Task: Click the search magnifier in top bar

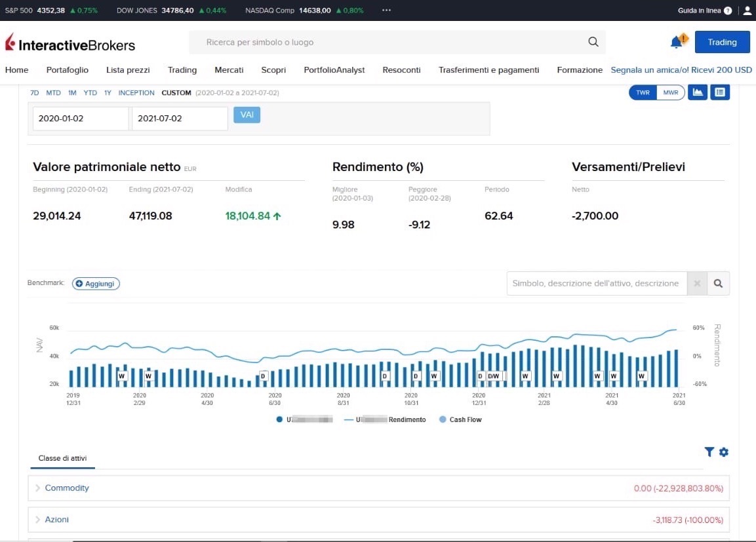Action: (593, 42)
